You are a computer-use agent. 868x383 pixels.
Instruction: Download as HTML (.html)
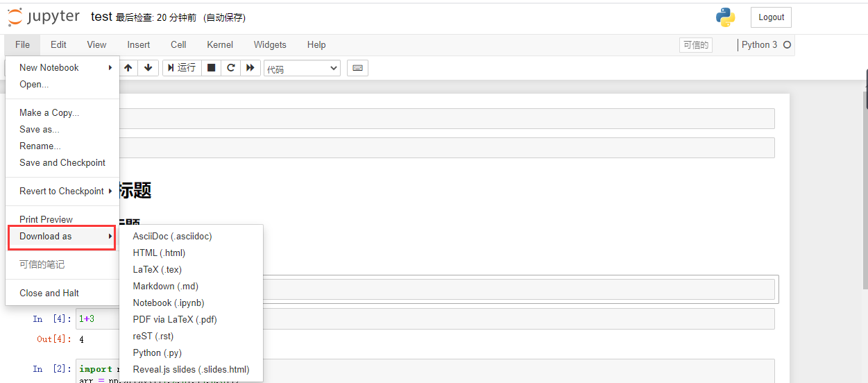(192, 253)
